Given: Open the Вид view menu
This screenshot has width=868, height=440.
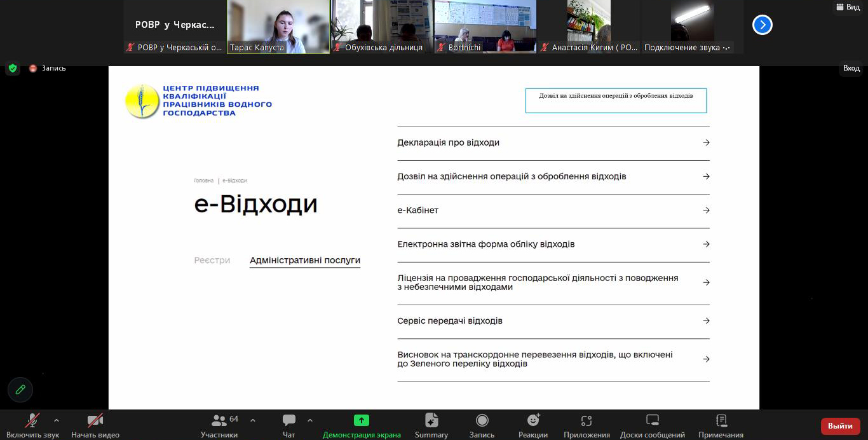Looking at the screenshot, I should 847,7.
